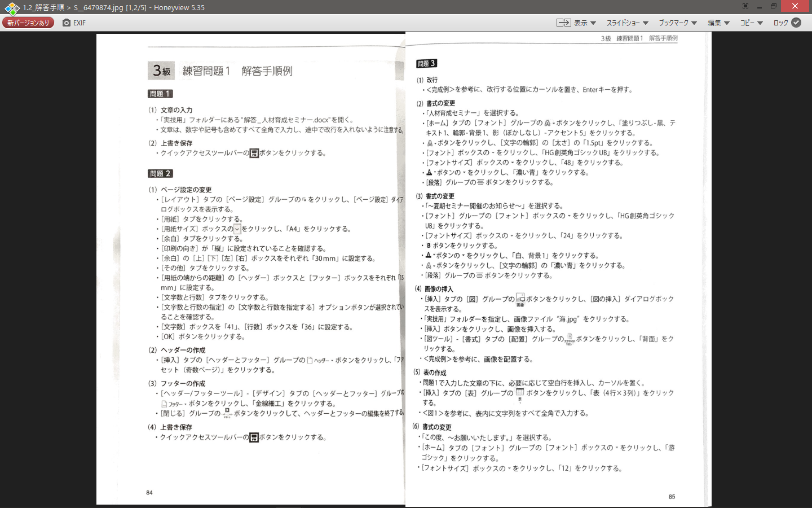
Task: Click the (2) ヘッダーの作成 heading
Action: pyautogui.click(x=176, y=350)
